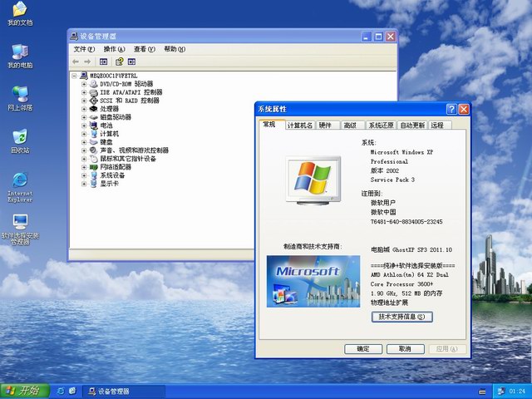Image resolution: width=532 pixels, height=399 pixels.
Task: Select the 计算机 tree row text
Action: pos(109,134)
